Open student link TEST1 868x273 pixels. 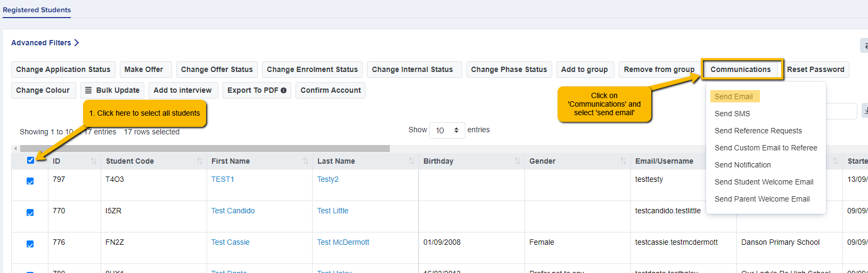(x=223, y=179)
